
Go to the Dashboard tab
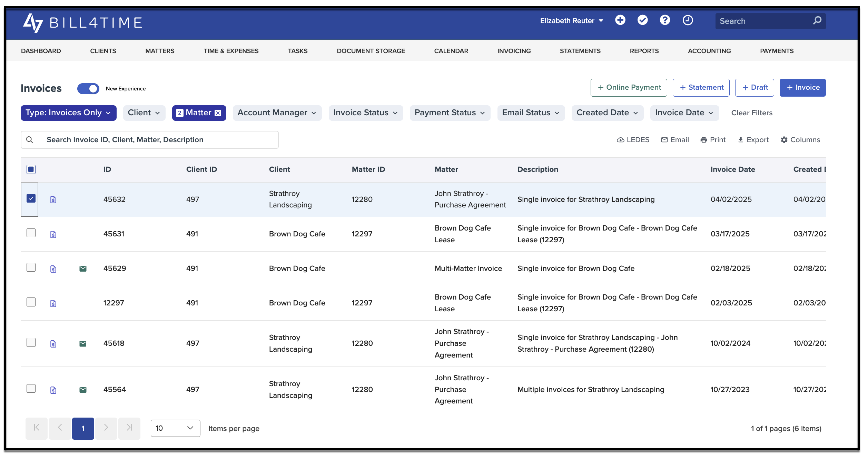41,51
